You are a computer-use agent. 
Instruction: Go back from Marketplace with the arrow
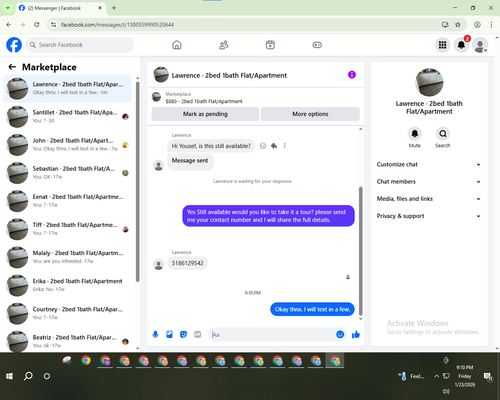(x=12, y=67)
